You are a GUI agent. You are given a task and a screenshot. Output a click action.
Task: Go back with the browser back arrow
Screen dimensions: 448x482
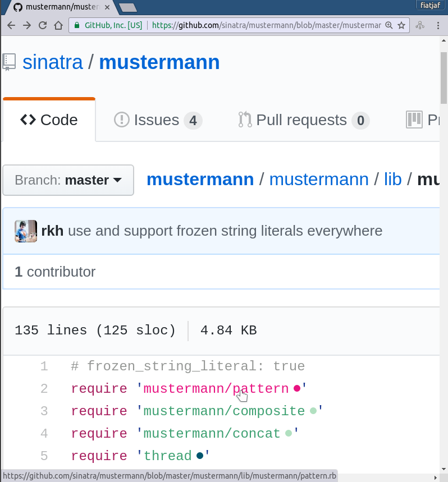[x=11, y=25]
